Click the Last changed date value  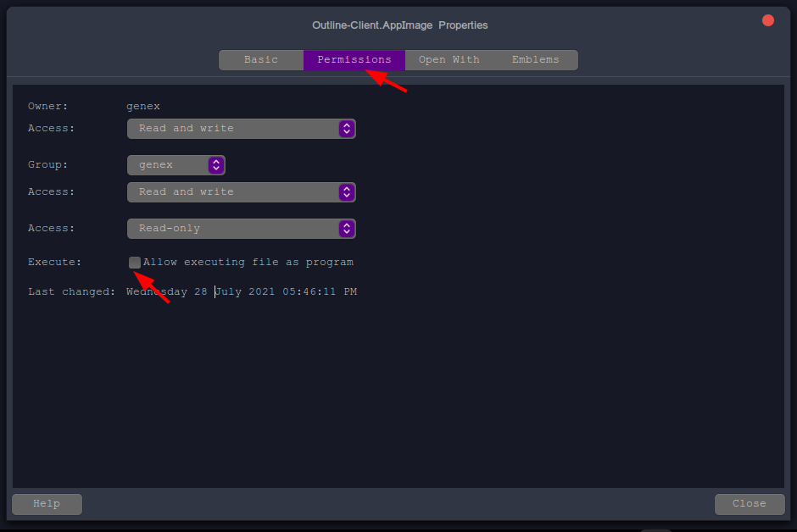click(x=242, y=292)
